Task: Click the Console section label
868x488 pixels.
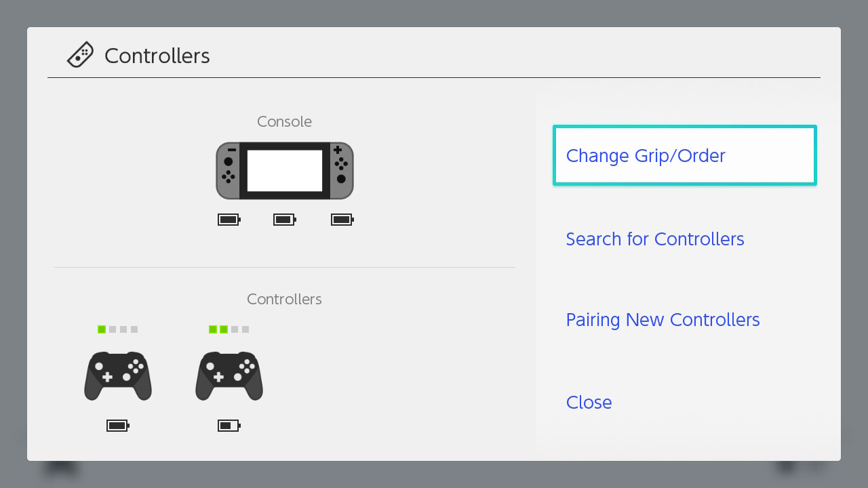Action: [x=284, y=121]
